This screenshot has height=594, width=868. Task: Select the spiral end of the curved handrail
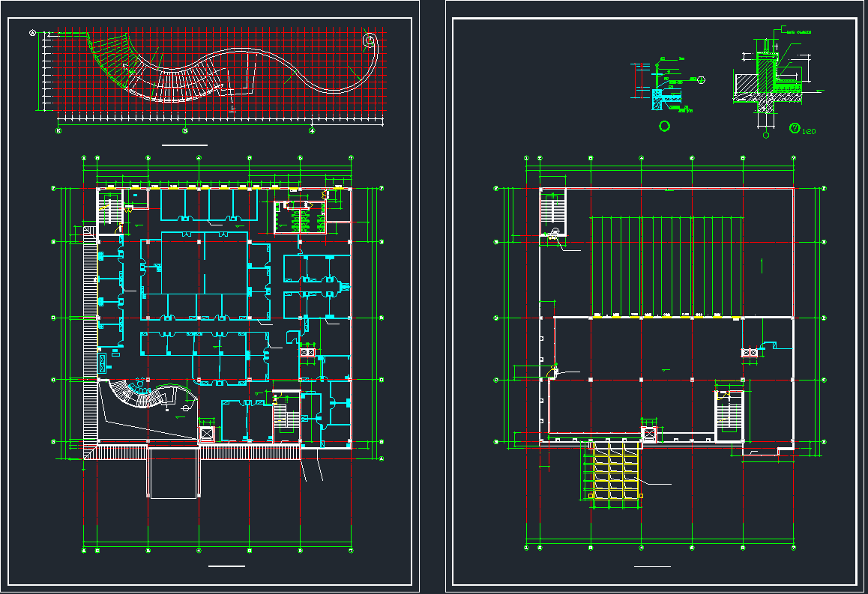(x=370, y=40)
